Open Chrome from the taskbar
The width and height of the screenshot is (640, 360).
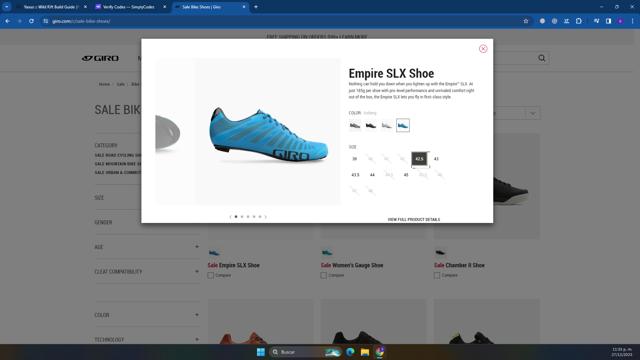pyautogui.click(x=380, y=352)
